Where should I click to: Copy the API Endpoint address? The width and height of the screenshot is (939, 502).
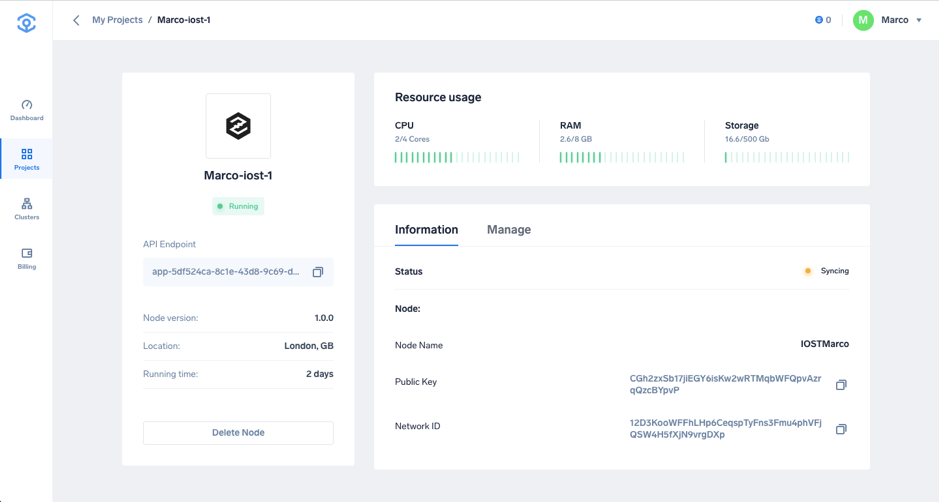coord(318,272)
